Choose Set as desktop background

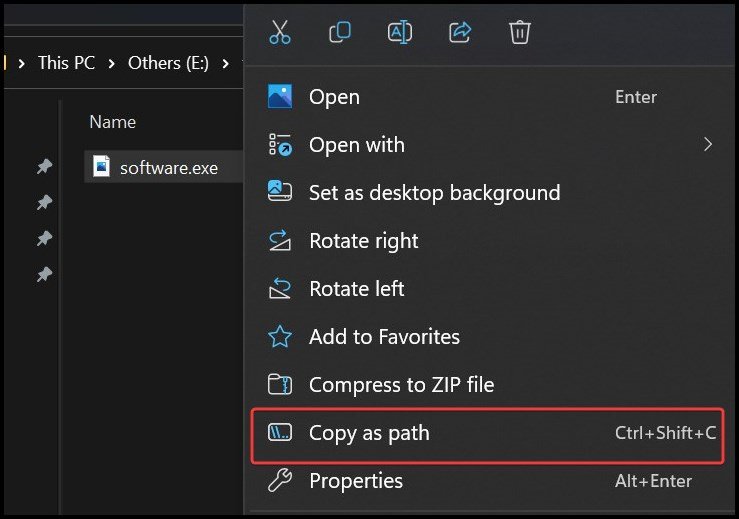434,193
